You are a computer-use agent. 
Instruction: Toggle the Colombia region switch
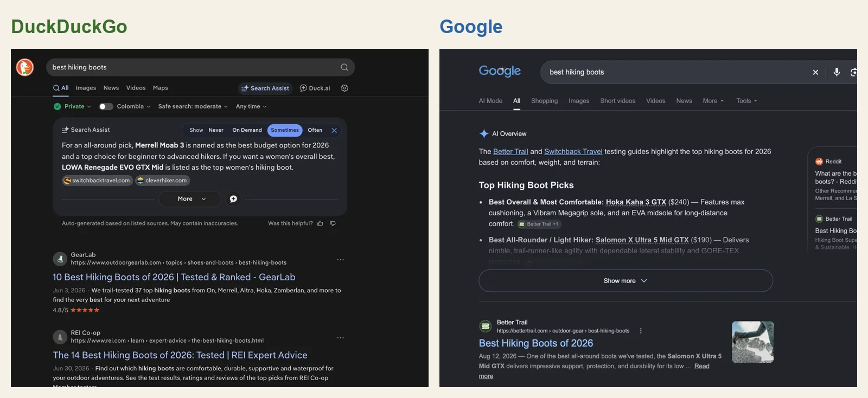(x=106, y=107)
